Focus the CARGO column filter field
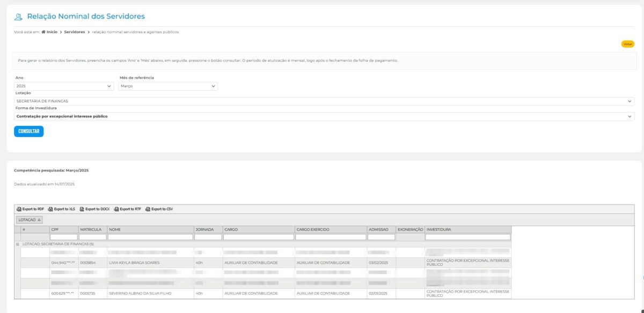 258,237
